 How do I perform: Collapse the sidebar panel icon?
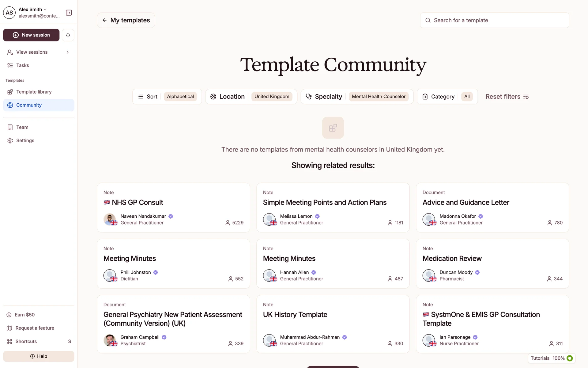click(69, 13)
